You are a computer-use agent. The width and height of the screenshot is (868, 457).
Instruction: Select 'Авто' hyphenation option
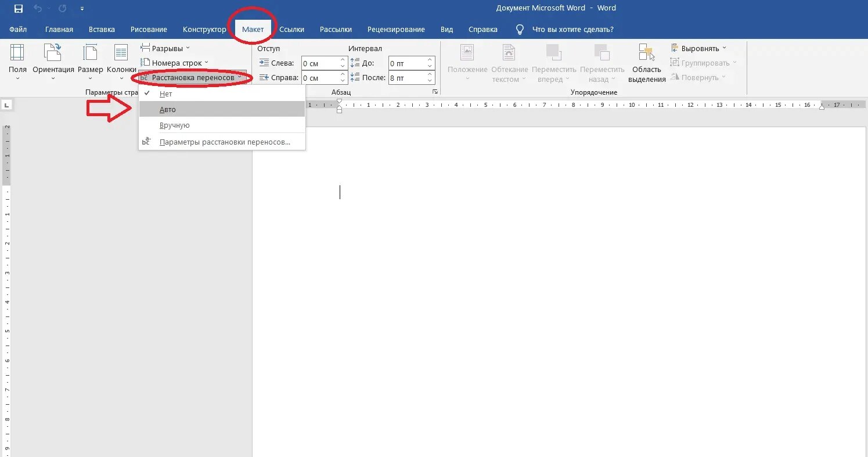coord(222,109)
